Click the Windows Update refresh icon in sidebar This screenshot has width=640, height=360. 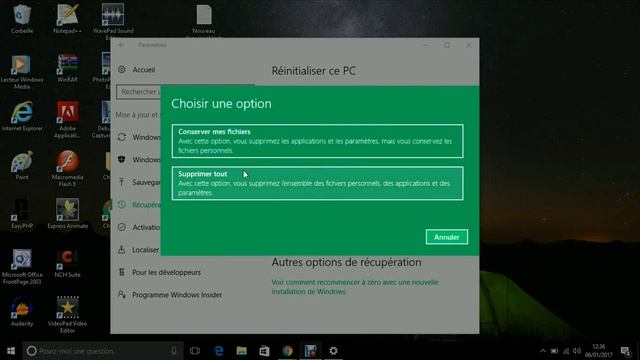(122, 137)
